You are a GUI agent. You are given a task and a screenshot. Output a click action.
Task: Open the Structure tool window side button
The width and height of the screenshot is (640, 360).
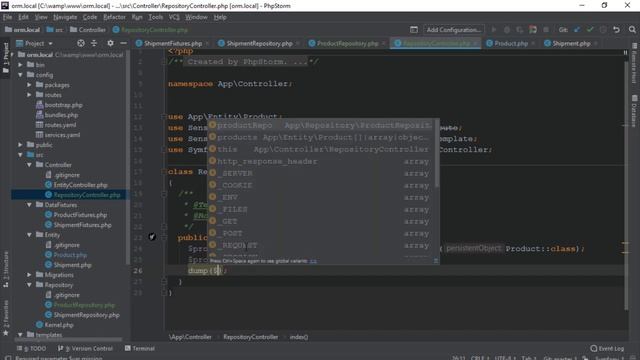click(x=5, y=269)
